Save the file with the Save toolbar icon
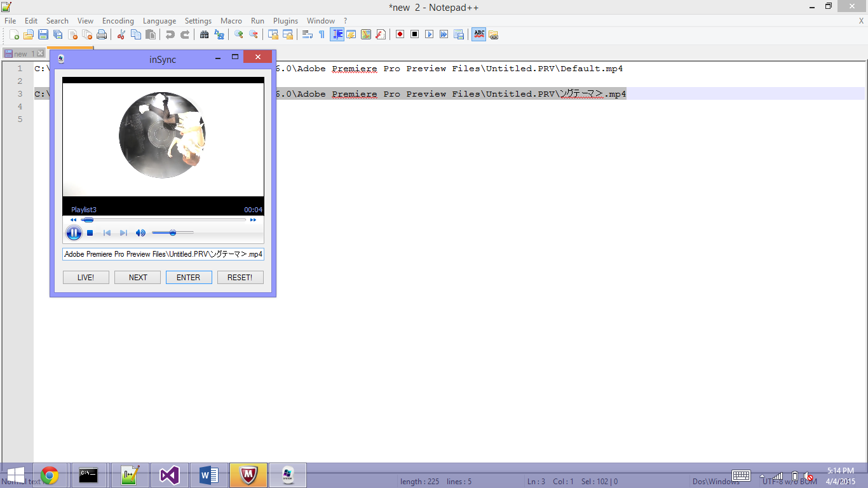This screenshot has height=488, width=868. (x=43, y=34)
